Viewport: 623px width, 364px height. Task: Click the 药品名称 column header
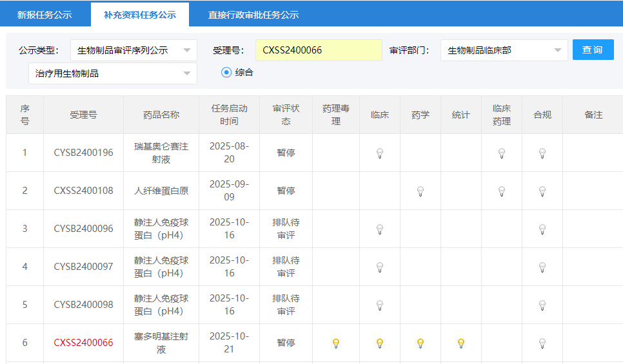[x=161, y=115]
